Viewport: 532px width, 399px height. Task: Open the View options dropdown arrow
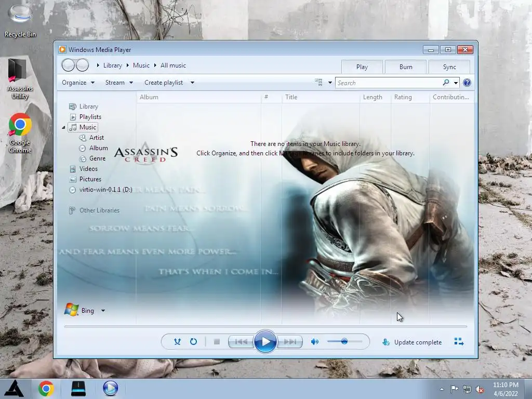(330, 83)
